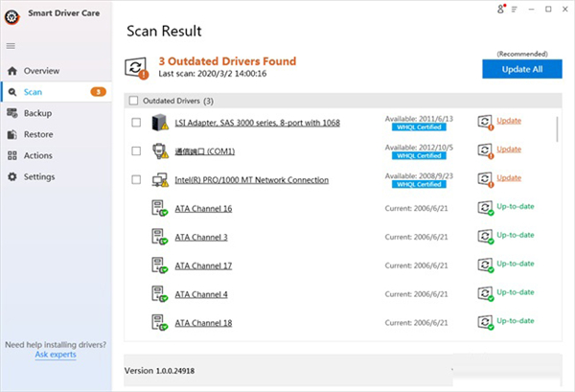
Task: Click the ATA Channel 18 device icon
Action: click(x=159, y=322)
